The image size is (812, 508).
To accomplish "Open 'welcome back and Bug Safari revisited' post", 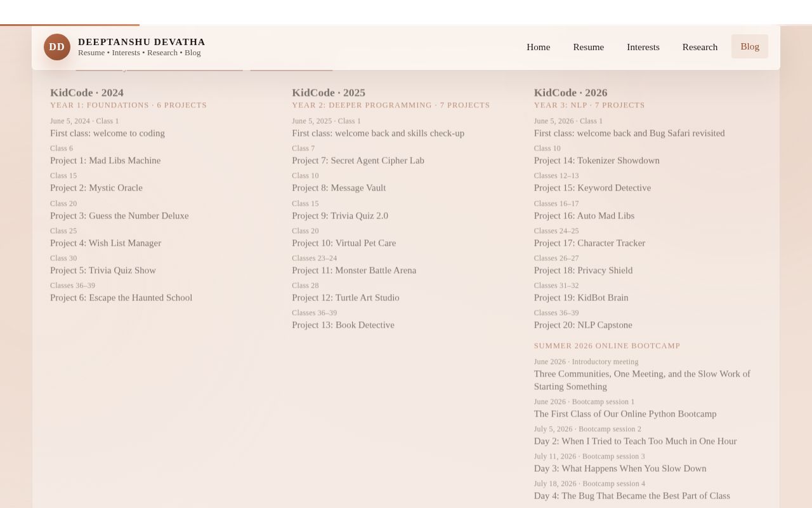I will tap(629, 133).
